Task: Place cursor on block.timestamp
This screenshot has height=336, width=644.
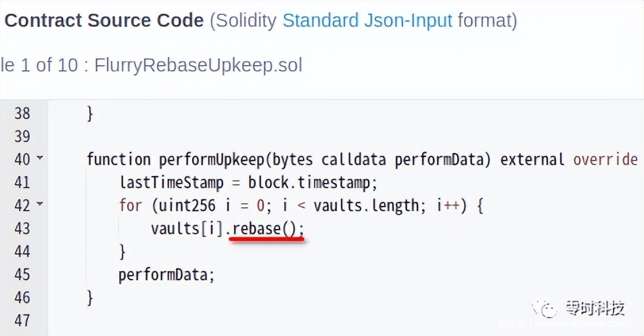Action: click(x=313, y=182)
